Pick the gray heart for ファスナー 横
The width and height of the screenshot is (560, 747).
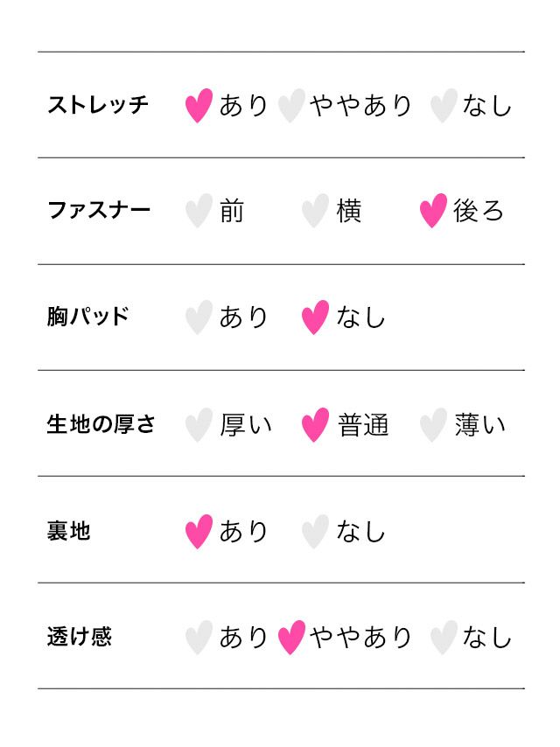tap(315, 211)
